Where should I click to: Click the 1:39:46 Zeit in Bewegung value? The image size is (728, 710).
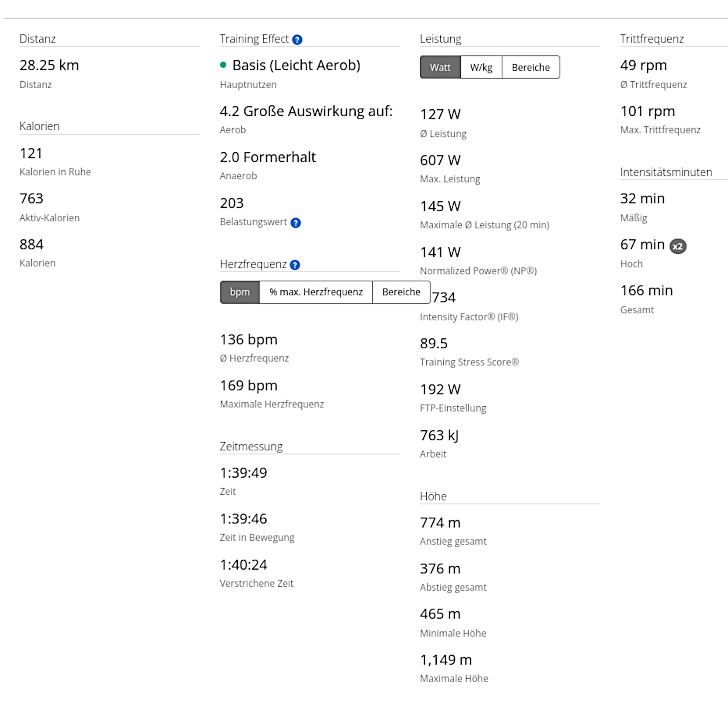(x=243, y=519)
